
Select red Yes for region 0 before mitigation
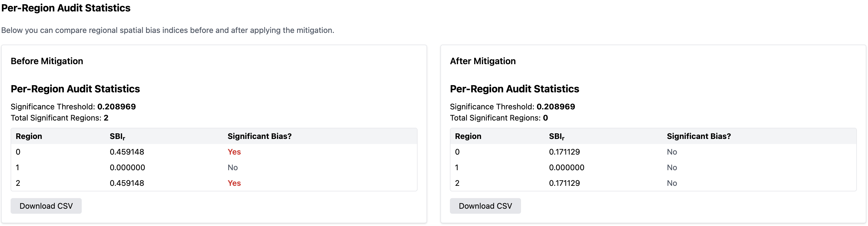click(234, 152)
